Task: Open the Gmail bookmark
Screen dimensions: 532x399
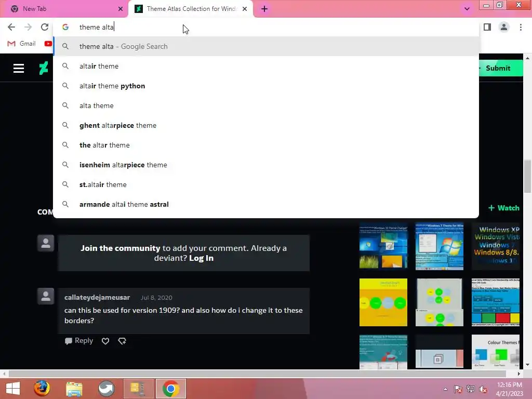Action: coord(22,44)
